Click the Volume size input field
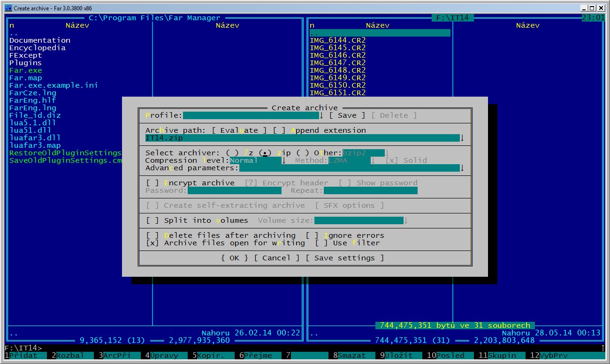The width and height of the screenshot is (610, 364). [x=359, y=220]
